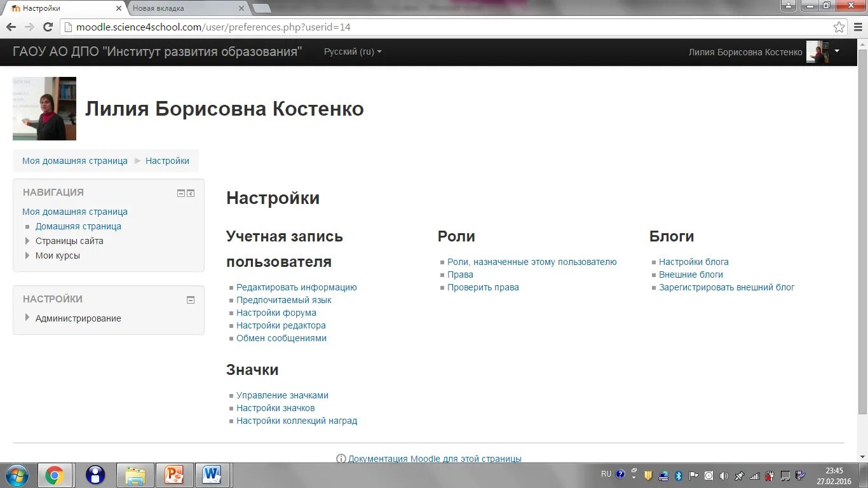Click the Chrome user profile button in title bar
The width and height of the screenshot is (868, 488).
click(789, 6)
